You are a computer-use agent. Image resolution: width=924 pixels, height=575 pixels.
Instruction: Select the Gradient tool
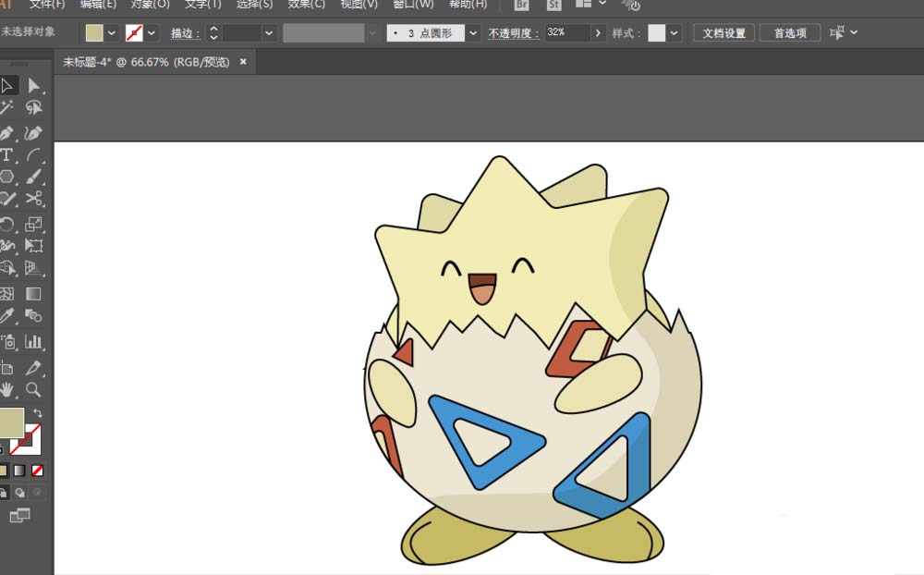(x=33, y=294)
